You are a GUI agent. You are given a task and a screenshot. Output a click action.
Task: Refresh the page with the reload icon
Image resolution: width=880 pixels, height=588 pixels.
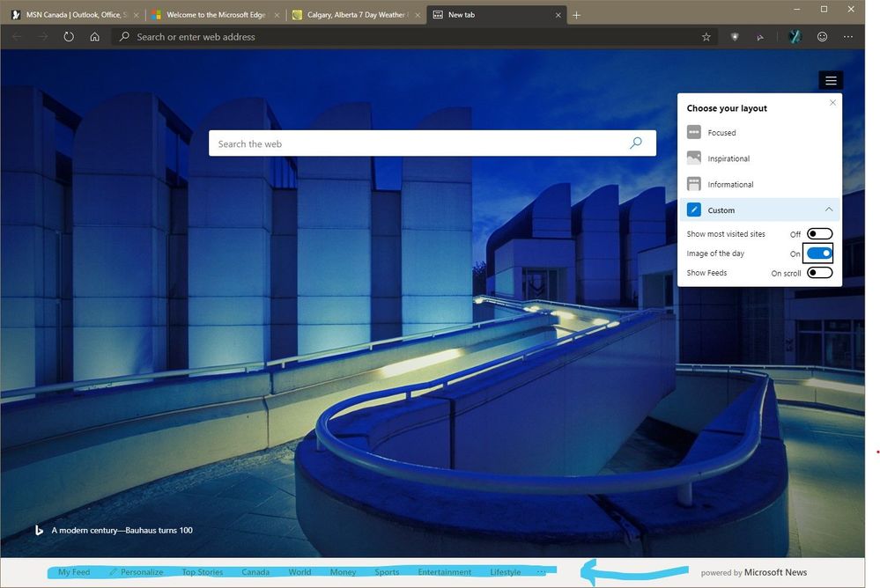[x=69, y=37]
